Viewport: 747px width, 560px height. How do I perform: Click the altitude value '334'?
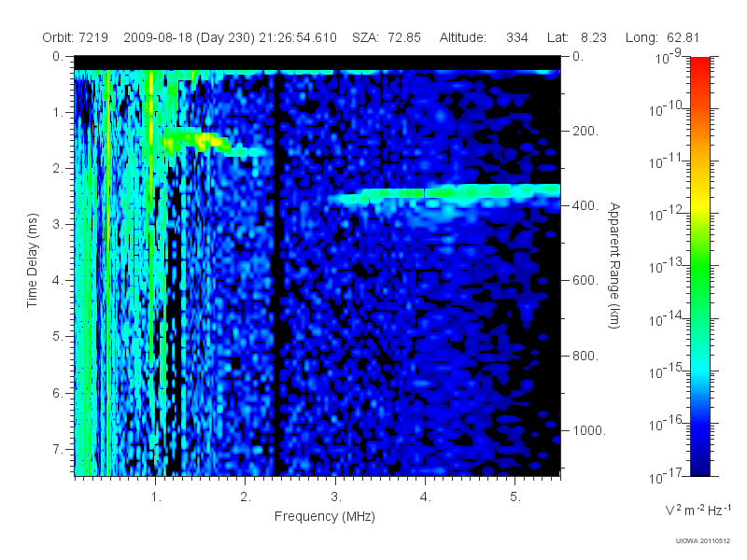pyautogui.click(x=517, y=37)
